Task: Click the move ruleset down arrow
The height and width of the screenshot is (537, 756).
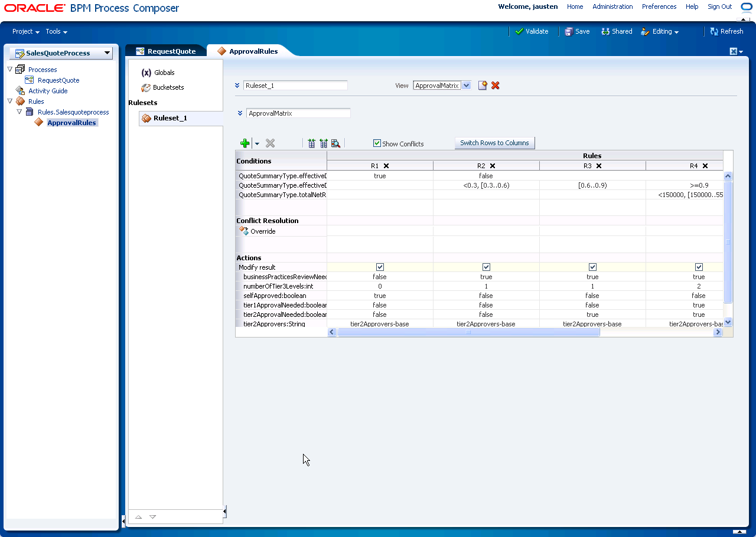Action: tap(152, 517)
